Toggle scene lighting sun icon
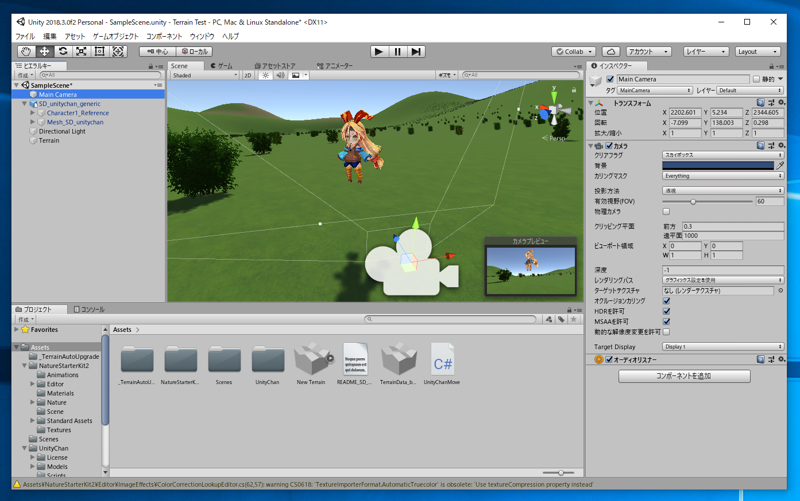 [265, 75]
